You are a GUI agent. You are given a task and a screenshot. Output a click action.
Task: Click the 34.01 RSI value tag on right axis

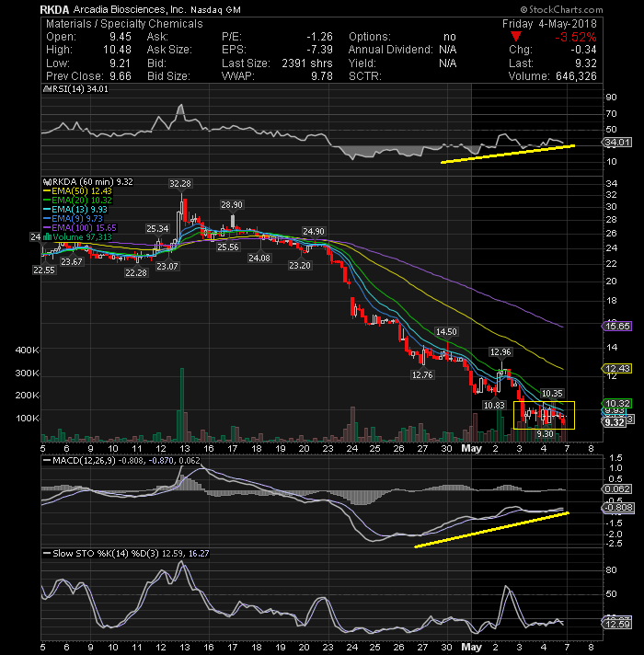click(x=617, y=143)
